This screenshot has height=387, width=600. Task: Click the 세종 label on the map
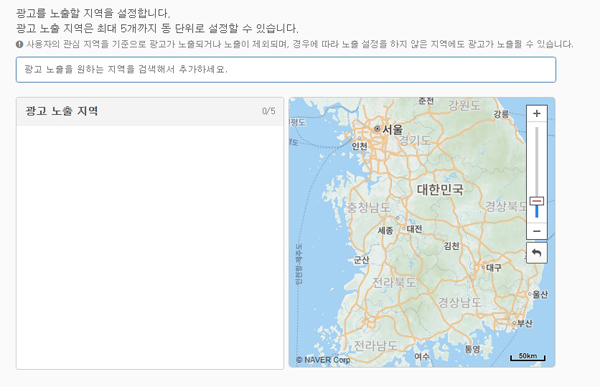[385, 230]
